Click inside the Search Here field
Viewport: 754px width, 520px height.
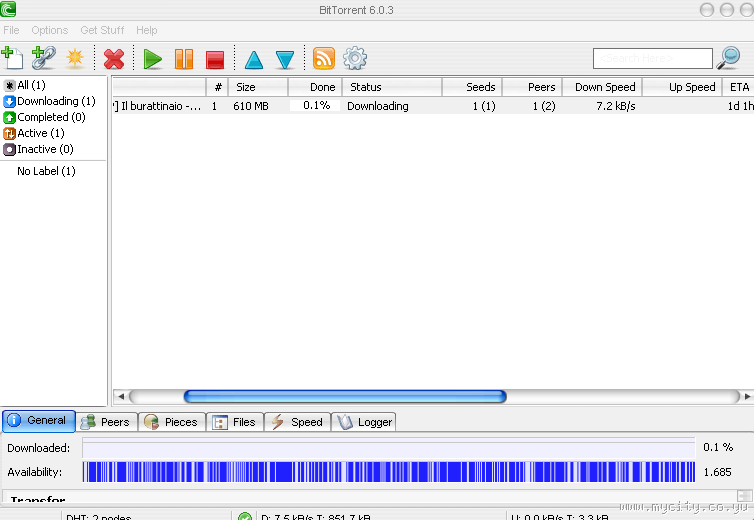click(x=653, y=58)
